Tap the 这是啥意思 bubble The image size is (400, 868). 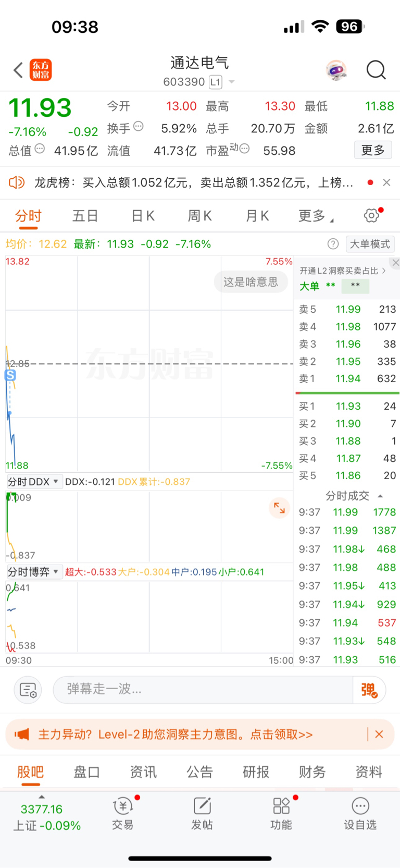pos(251,282)
